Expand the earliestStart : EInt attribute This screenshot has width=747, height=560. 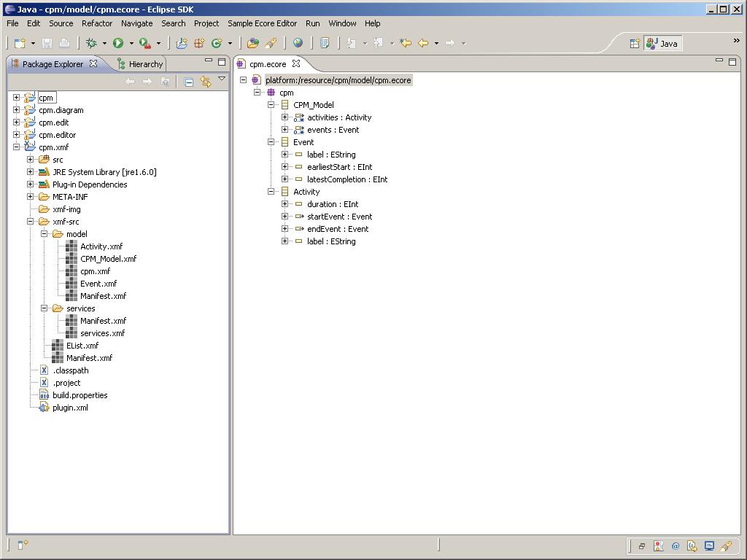285,167
